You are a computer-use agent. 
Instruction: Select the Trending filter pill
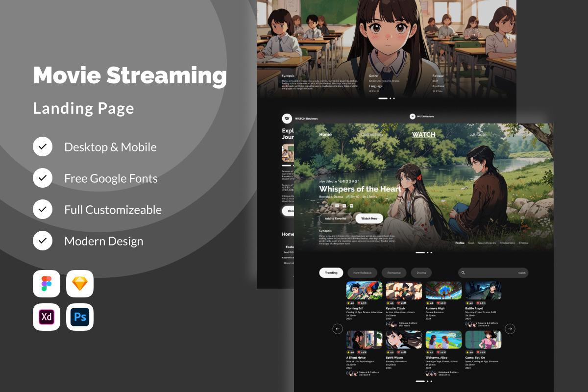331,273
